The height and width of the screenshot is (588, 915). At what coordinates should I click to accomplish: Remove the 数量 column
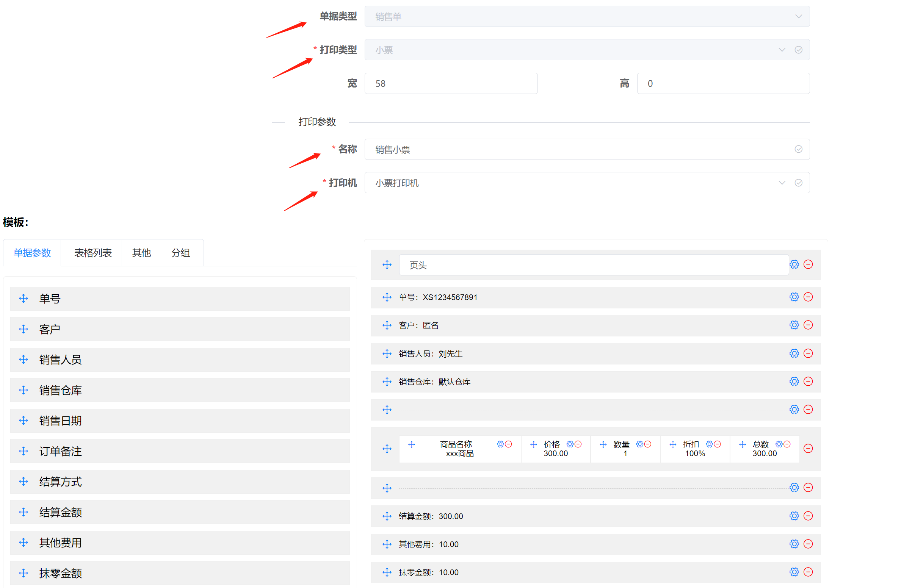click(x=647, y=444)
